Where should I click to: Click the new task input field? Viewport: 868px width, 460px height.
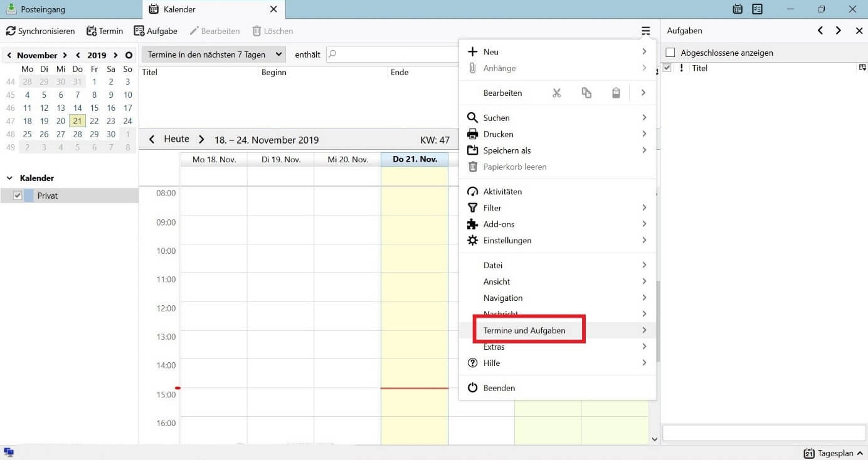point(764,433)
